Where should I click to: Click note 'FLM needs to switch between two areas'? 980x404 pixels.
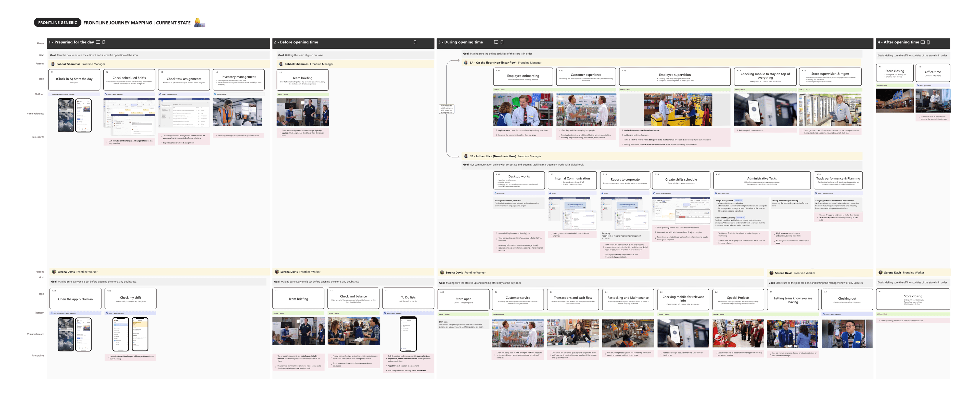(446, 109)
